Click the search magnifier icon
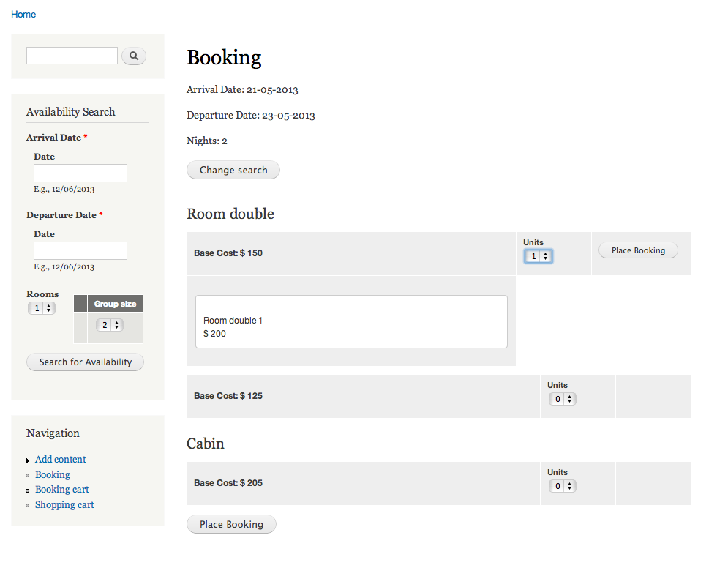The width and height of the screenshot is (728, 568). coord(133,56)
